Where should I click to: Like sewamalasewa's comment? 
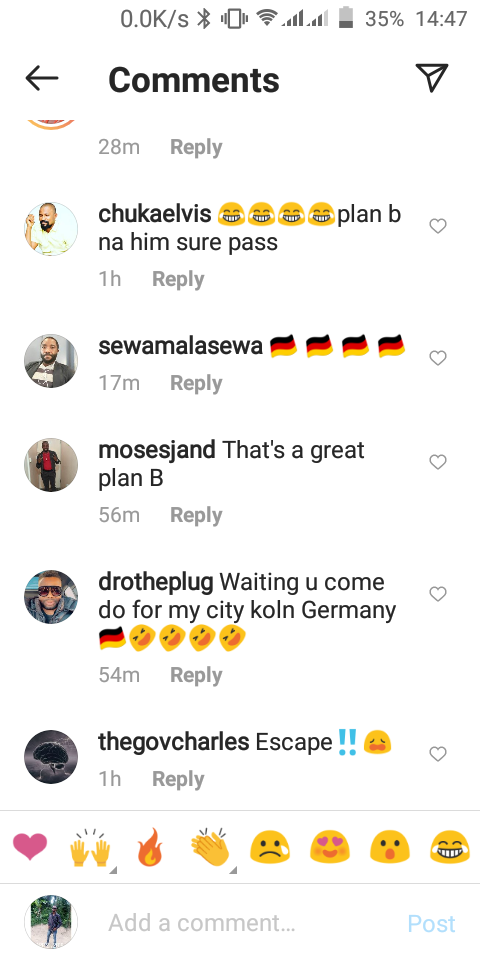point(438,358)
